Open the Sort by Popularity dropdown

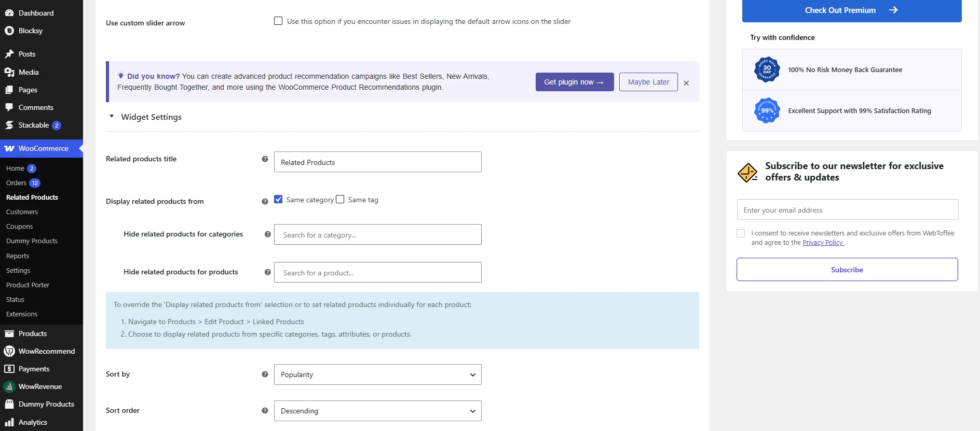tap(377, 374)
